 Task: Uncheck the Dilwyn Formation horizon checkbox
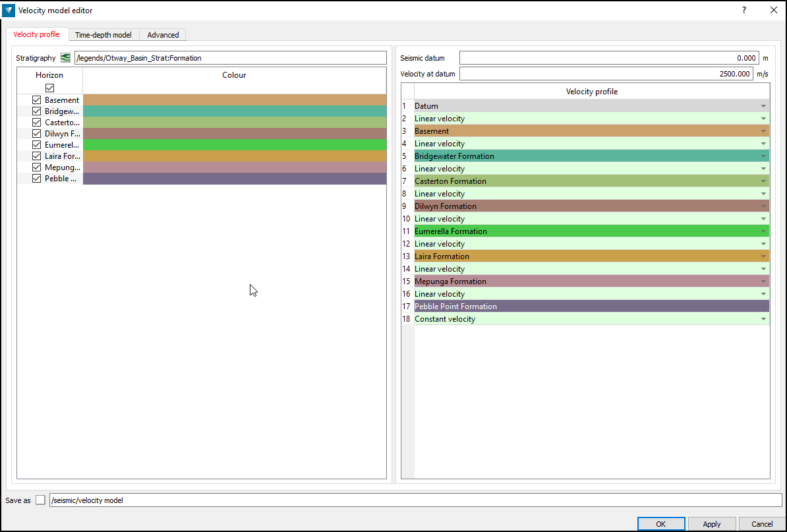pos(36,133)
